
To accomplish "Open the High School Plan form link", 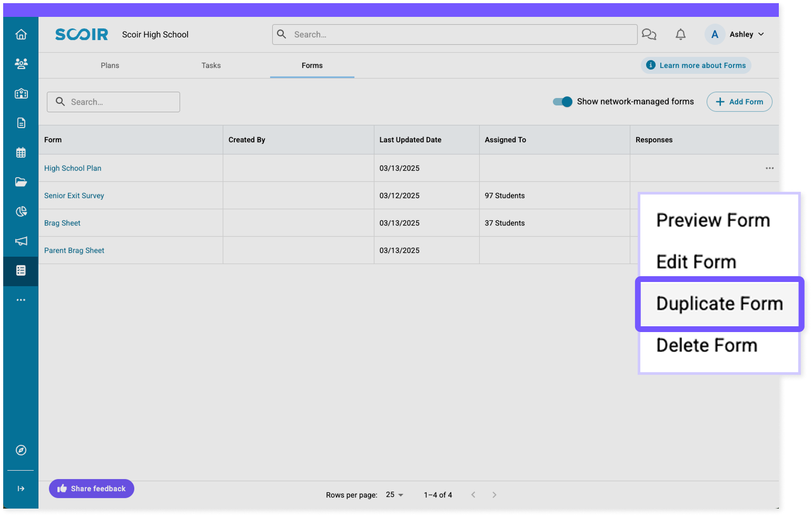I will 73,168.
